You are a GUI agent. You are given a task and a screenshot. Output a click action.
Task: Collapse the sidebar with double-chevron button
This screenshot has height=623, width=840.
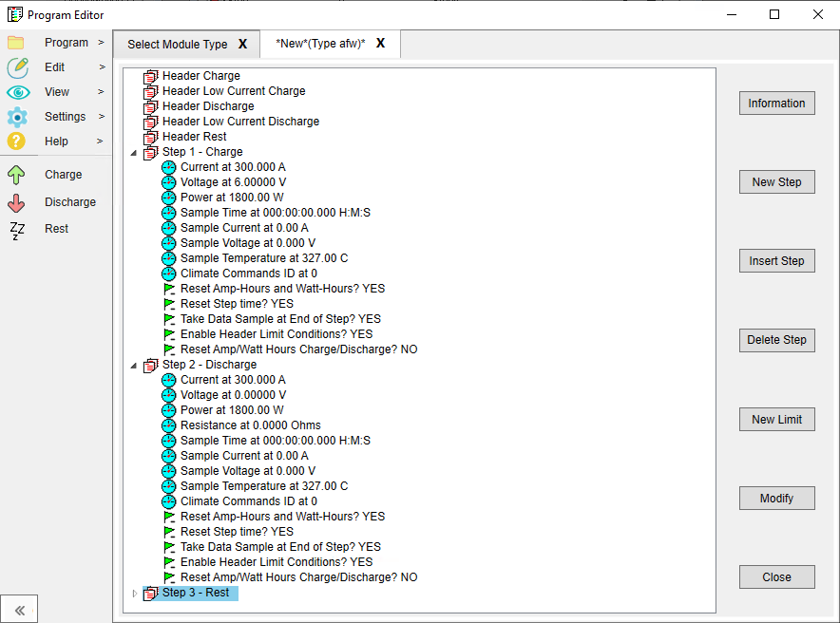pos(20,609)
